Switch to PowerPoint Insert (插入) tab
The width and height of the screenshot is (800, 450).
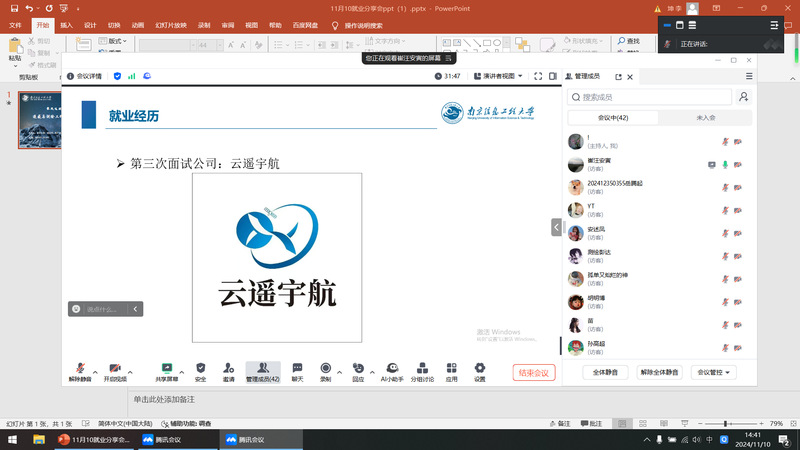(66, 26)
